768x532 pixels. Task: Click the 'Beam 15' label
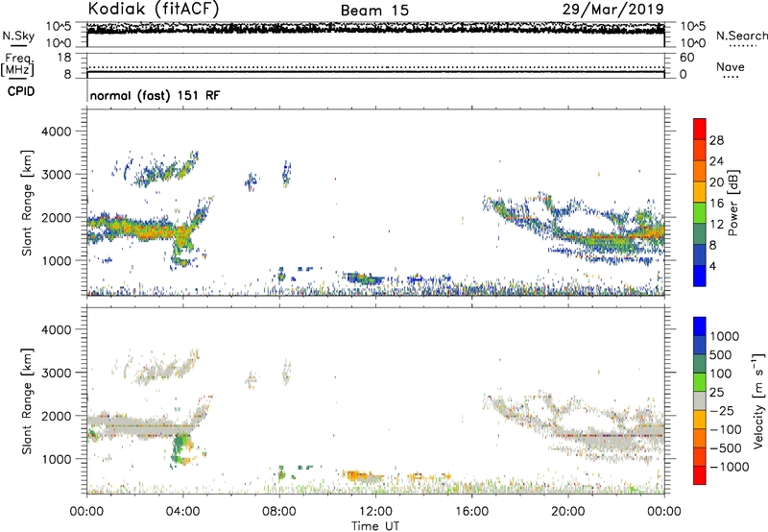click(x=374, y=11)
